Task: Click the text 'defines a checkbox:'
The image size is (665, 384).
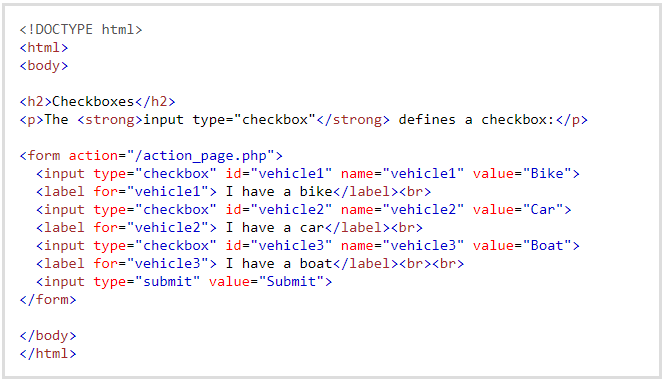Action: point(476,120)
